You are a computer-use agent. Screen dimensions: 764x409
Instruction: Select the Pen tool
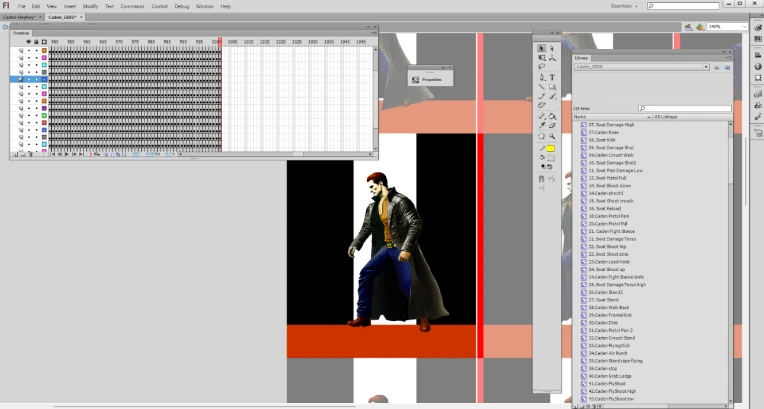coord(541,78)
